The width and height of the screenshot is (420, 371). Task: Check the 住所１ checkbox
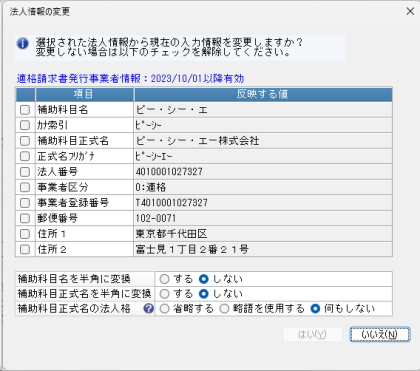point(25,234)
